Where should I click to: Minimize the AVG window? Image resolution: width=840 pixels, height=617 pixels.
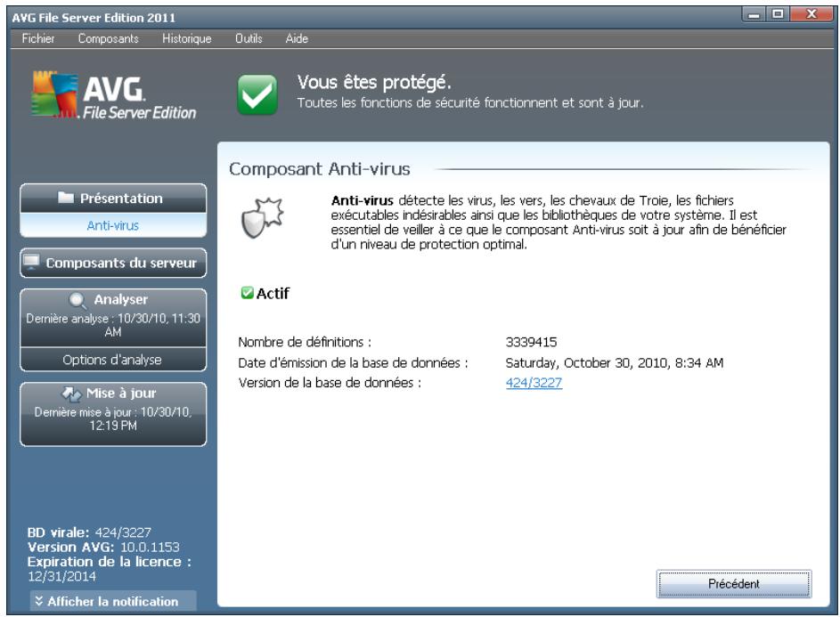click(x=754, y=14)
